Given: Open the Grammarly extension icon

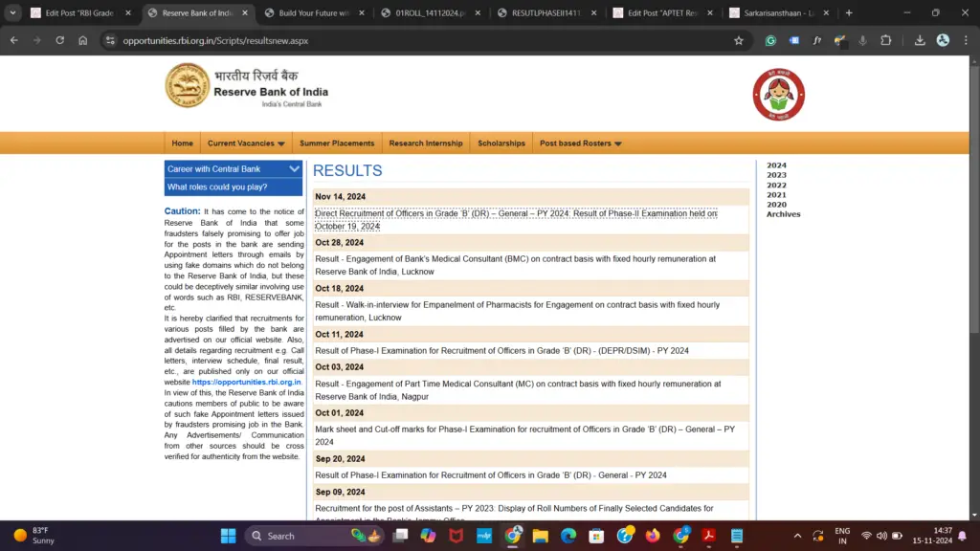Looking at the screenshot, I should (x=770, y=40).
